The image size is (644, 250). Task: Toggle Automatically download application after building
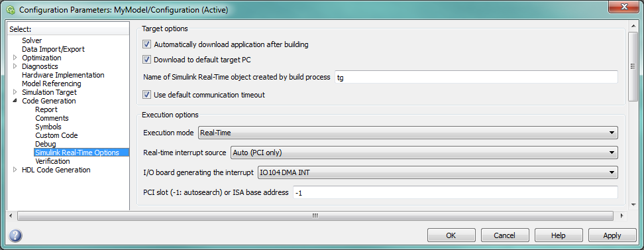point(146,44)
